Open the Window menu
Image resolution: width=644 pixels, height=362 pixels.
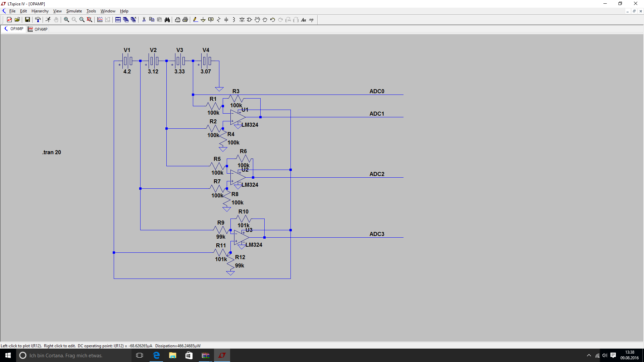pos(108,11)
